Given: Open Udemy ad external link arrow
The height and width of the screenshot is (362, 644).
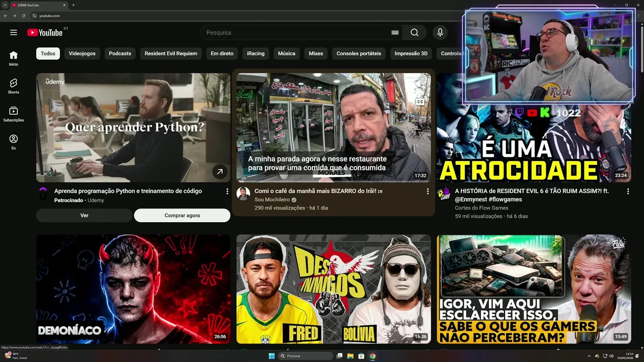Looking at the screenshot, I should (x=219, y=171).
